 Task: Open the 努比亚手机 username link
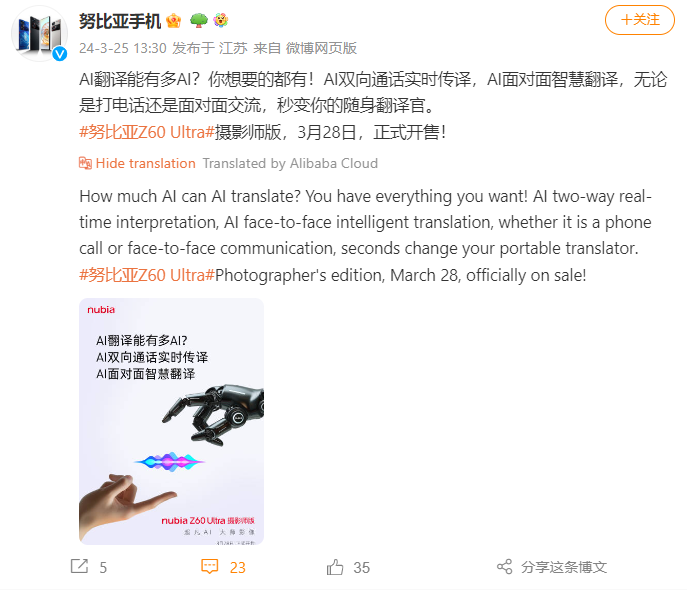(120, 21)
